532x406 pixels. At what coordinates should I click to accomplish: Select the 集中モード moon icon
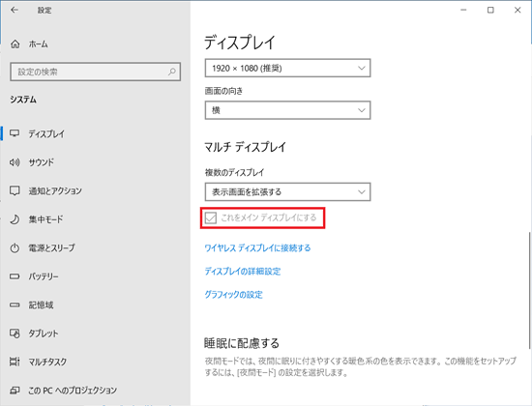[15, 219]
